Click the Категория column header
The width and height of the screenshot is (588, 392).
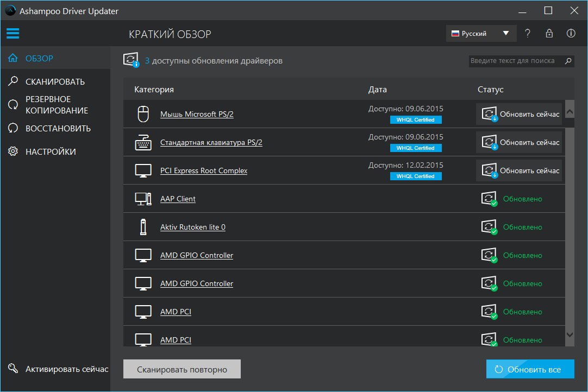(154, 90)
